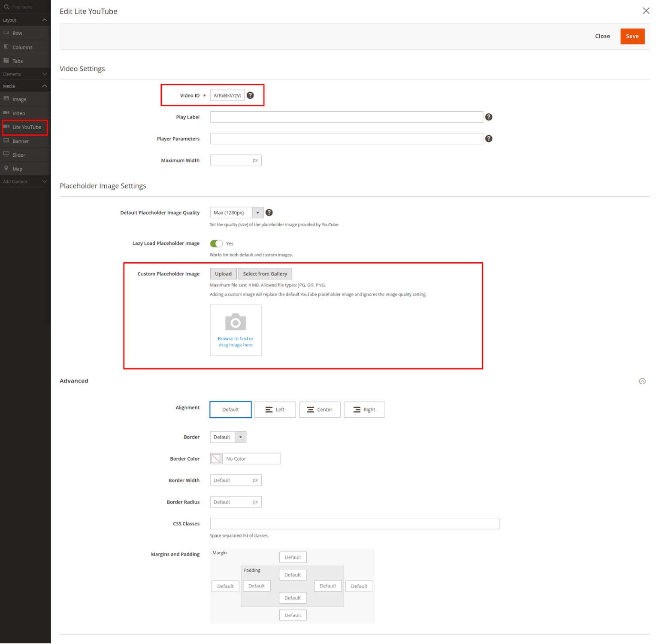The image size is (659, 644).
Task: Open the Border Color picker
Action: [215, 459]
